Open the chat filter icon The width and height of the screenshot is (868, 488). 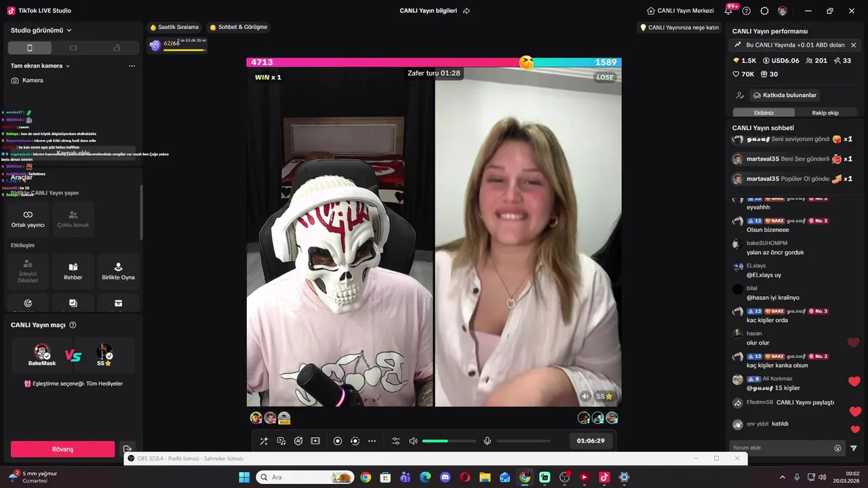(854, 448)
